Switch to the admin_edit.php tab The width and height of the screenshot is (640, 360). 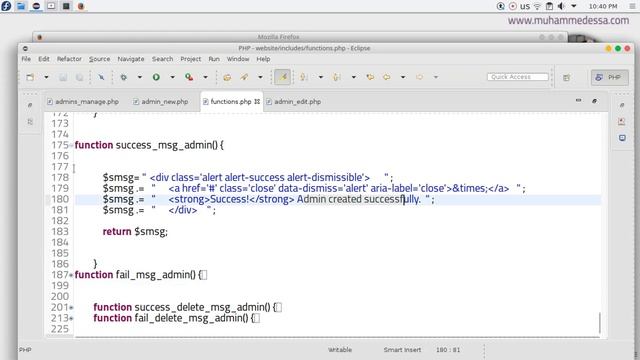[294, 102]
